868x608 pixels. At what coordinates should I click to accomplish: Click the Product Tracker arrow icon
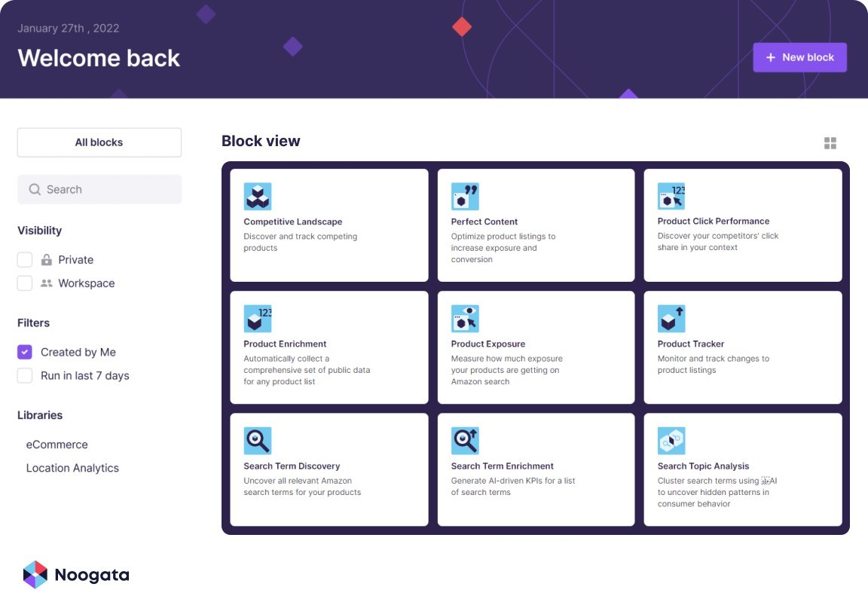pos(671,319)
